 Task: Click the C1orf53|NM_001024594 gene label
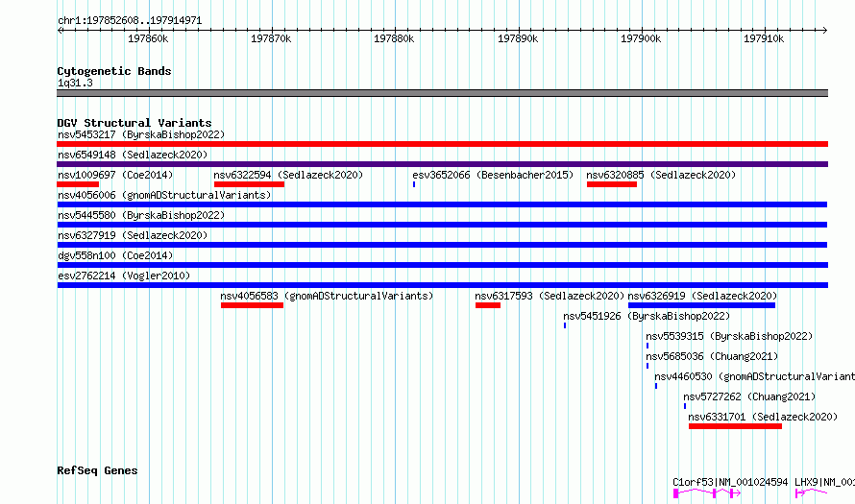coord(730,482)
